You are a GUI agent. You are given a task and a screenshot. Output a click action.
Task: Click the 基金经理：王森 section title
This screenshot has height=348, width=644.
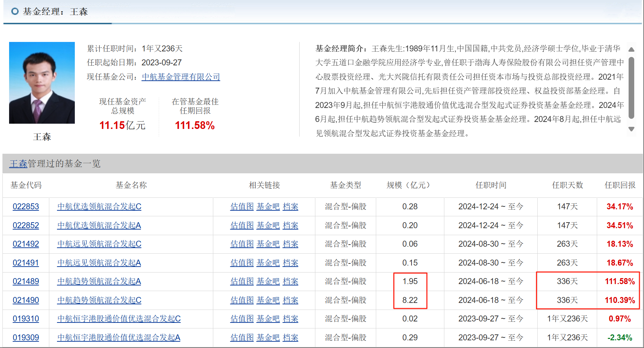tap(55, 12)
